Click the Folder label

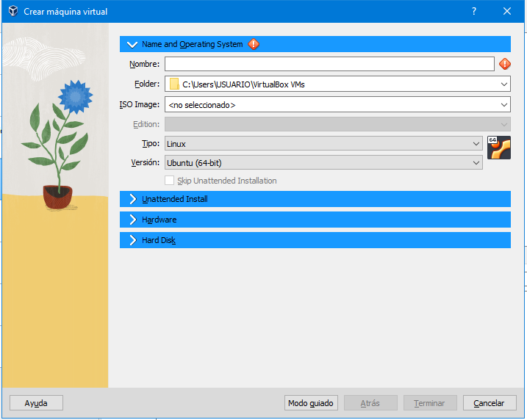[x=147, y=84]
